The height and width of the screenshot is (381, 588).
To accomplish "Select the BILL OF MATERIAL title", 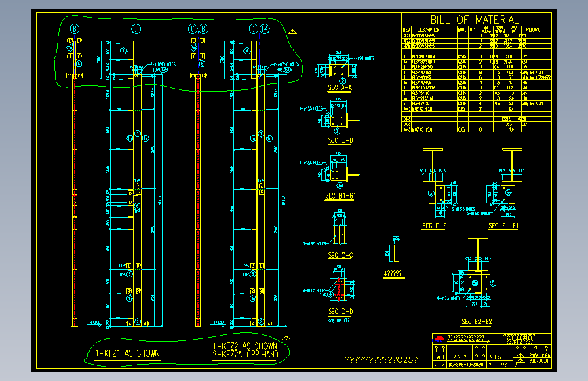I will point(474,20).
